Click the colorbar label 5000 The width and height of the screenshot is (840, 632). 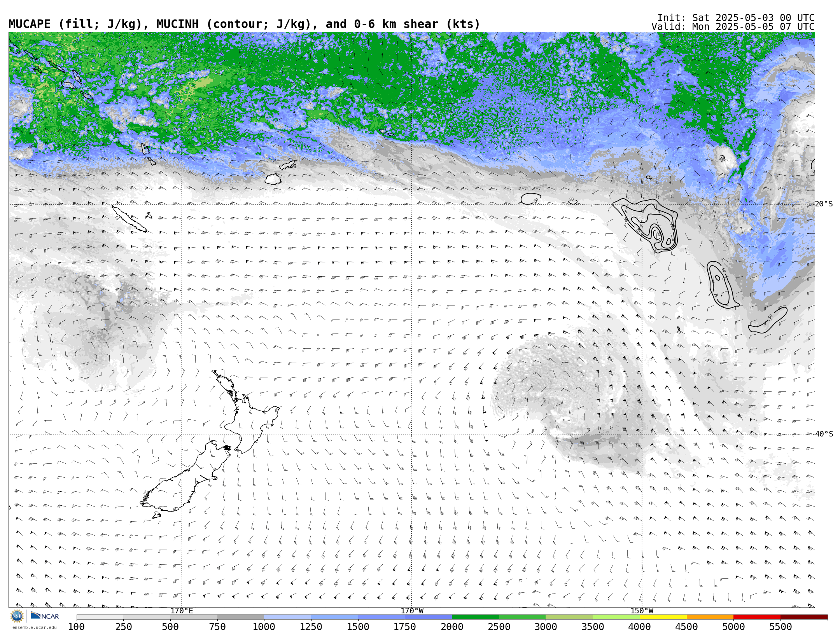733,627
